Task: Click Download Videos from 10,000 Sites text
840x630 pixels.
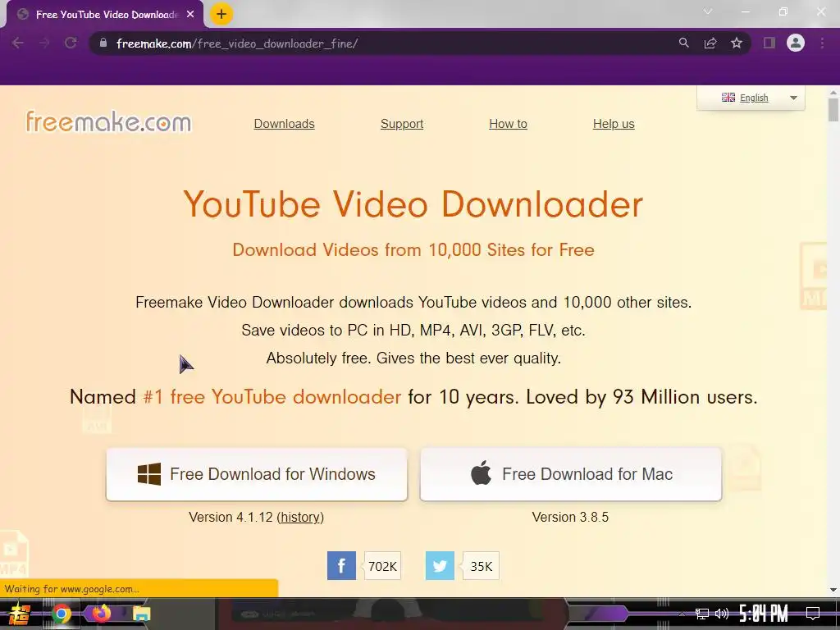Action: 413,249
